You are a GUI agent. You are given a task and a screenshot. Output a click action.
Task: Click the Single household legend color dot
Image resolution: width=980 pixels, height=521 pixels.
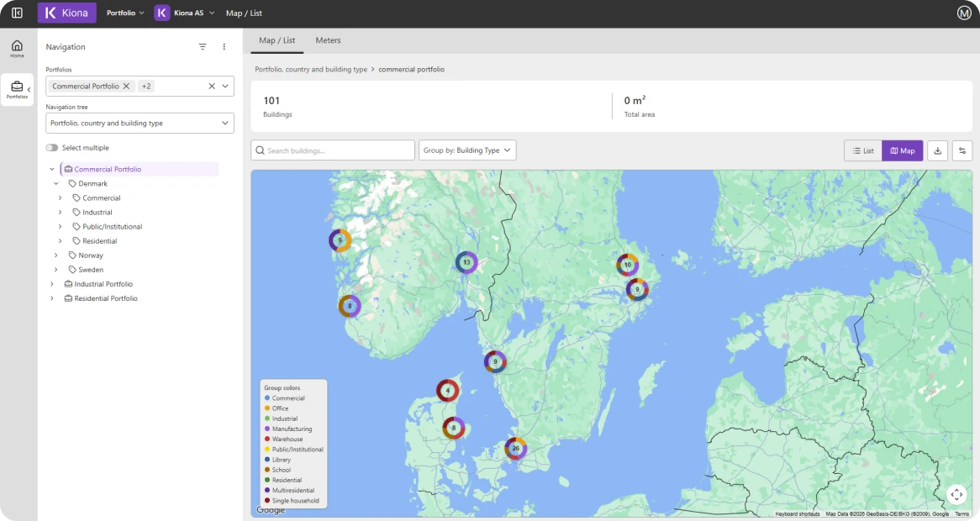coord(267,500)
